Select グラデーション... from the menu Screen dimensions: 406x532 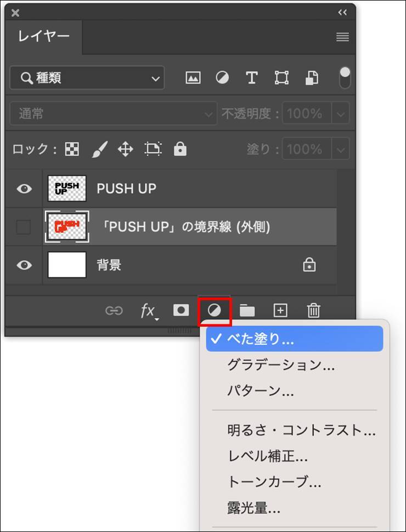coord(280,365)
